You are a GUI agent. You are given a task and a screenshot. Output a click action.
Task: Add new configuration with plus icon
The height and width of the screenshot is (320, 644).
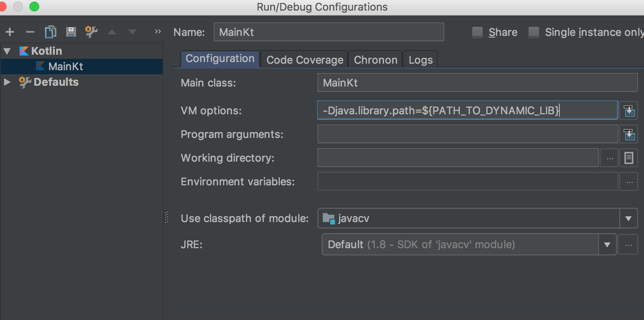(x=10, y=32)
